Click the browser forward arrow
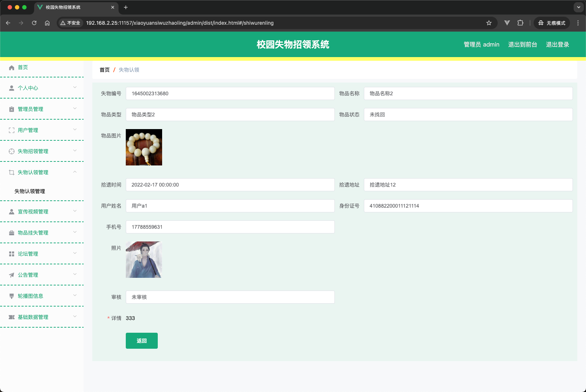This screenshot has width=586, height=392. click(x=21, y=23)
